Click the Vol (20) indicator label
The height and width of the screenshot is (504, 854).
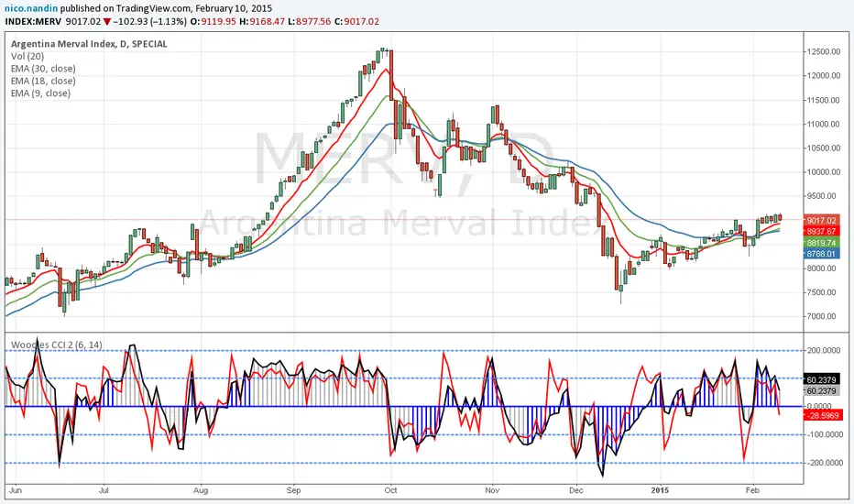[27, 56]
